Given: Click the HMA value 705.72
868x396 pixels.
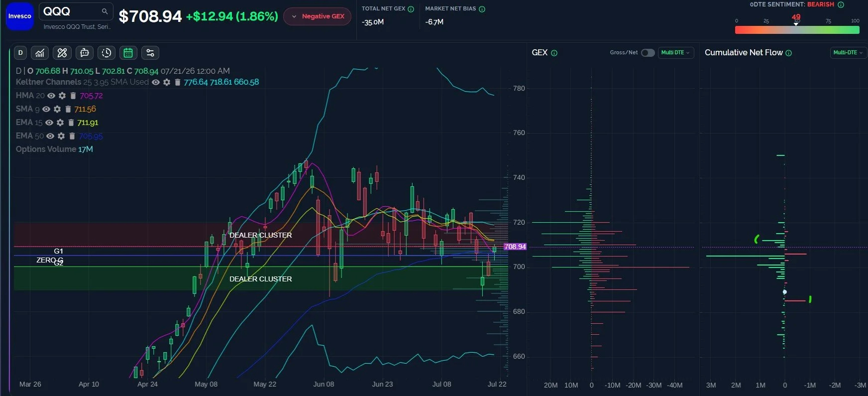Looking at the screenshot, I should (x=91, y=96).
